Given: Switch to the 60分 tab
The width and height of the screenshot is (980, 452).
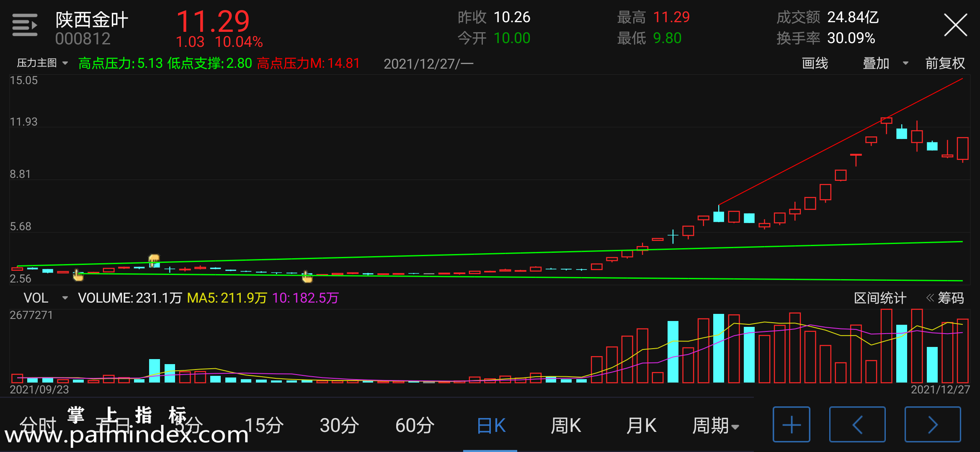Looking at the screenshot, I should pos(415,426).
